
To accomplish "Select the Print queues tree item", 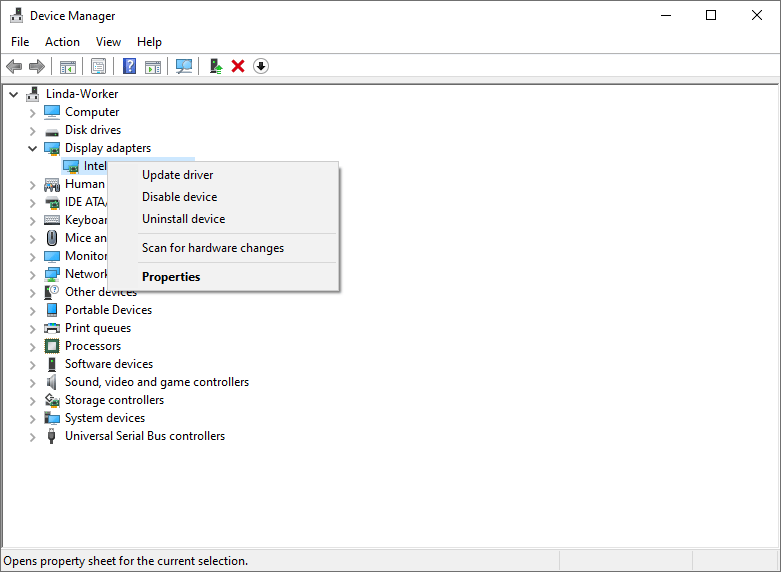I will (98, 328).
